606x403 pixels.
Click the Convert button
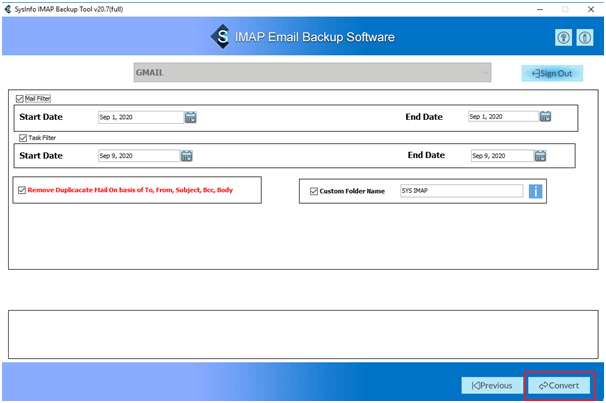coord(563,385)
